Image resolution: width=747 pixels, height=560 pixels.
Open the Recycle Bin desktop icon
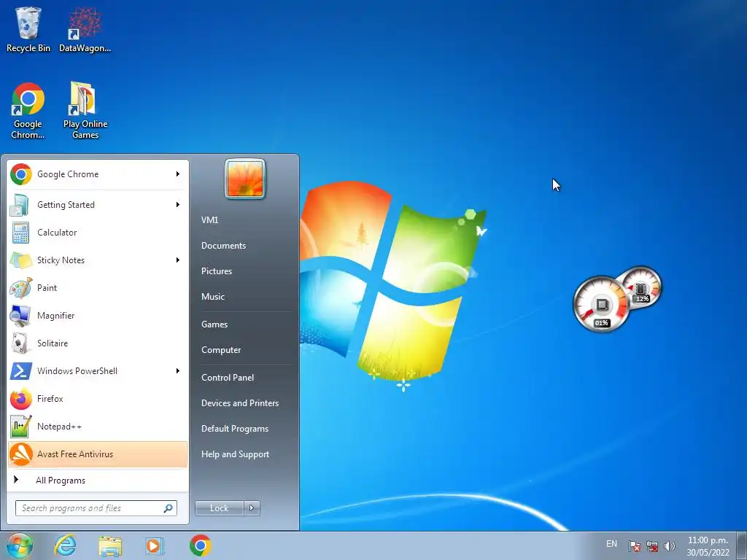[x=28, y=29]
